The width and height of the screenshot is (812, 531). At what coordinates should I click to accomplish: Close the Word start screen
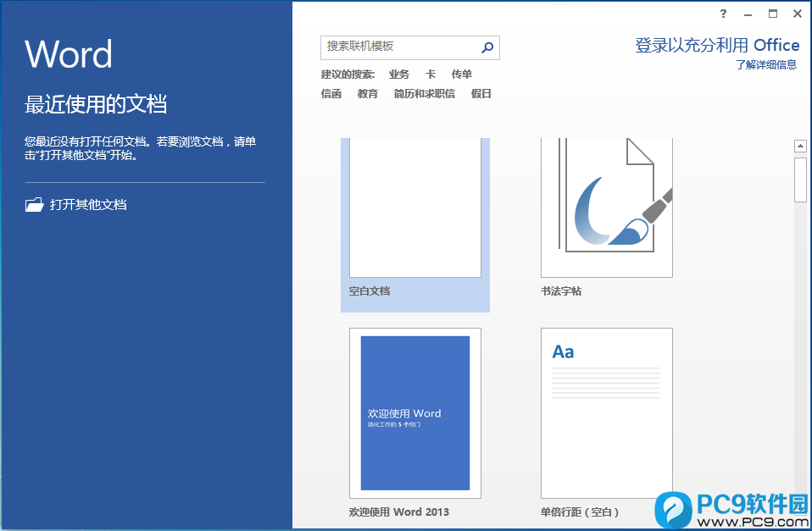pos(798,14)
